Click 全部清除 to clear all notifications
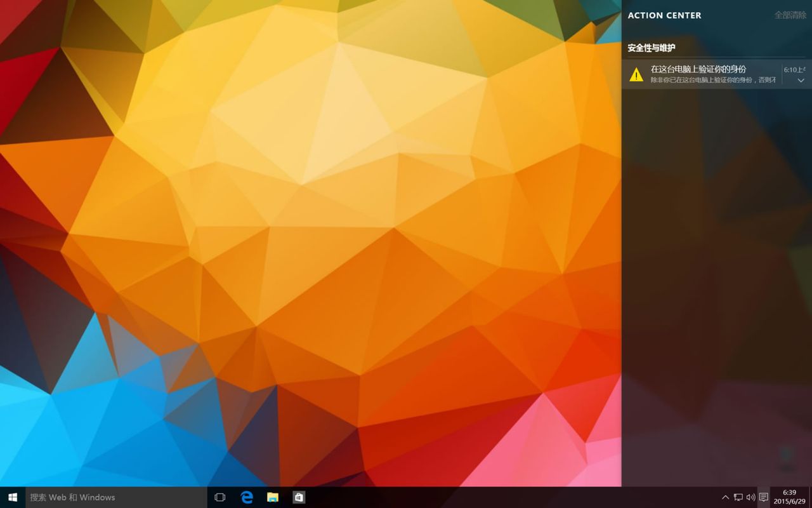This screenshot has width=812, height=508. point(790,15)
